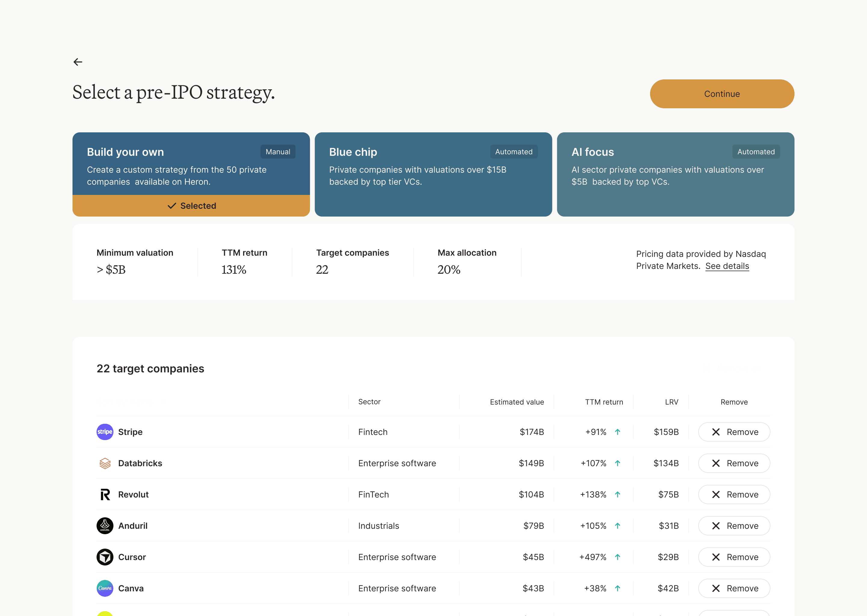The height and width of the screenshot is (616, 867).
Task: Click the Automated badge on AI focus card
Action: pos(756,152)
